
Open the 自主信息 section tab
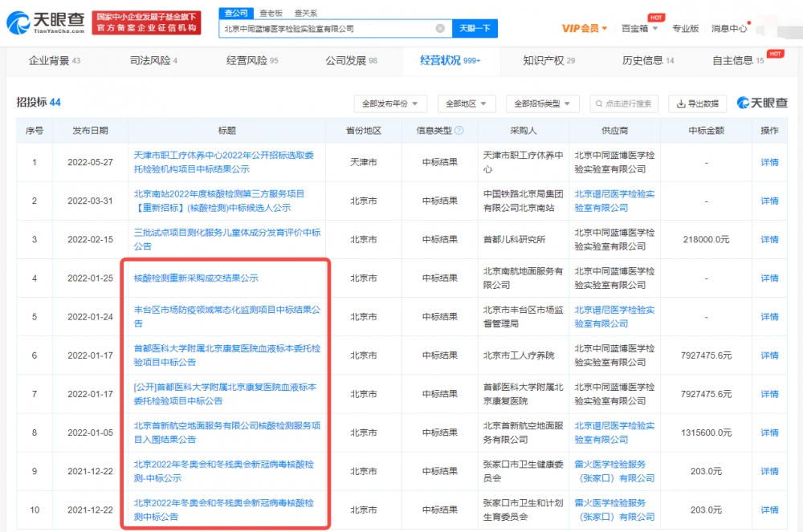pyautogui.click(x=738, y=60)
